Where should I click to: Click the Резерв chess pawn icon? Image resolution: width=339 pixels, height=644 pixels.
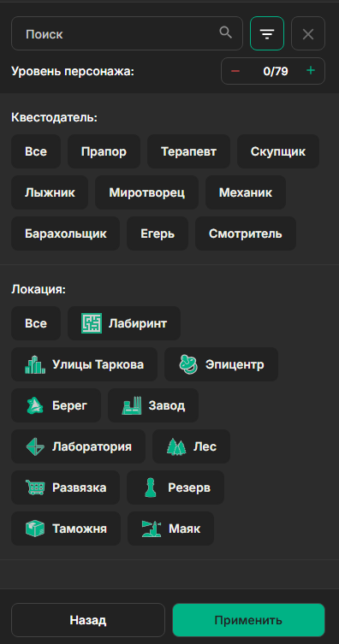tap(151, 487)
